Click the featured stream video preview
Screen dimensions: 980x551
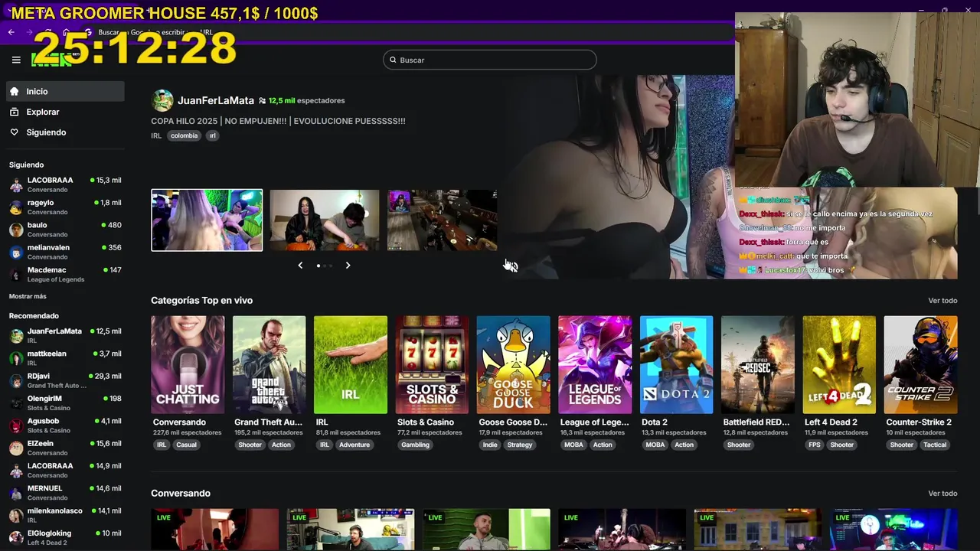coord(727,177)
